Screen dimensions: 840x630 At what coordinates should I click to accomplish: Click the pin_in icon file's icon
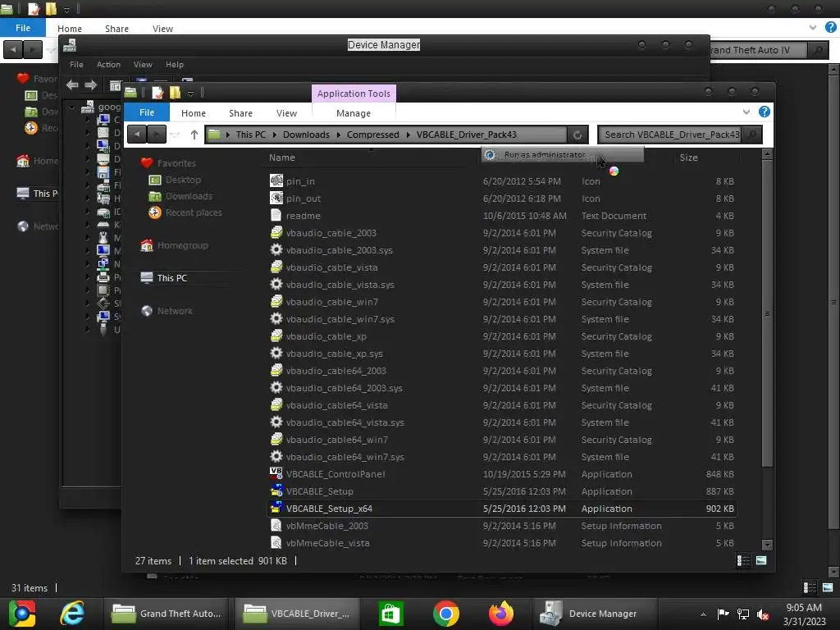(x=276, y=181)
